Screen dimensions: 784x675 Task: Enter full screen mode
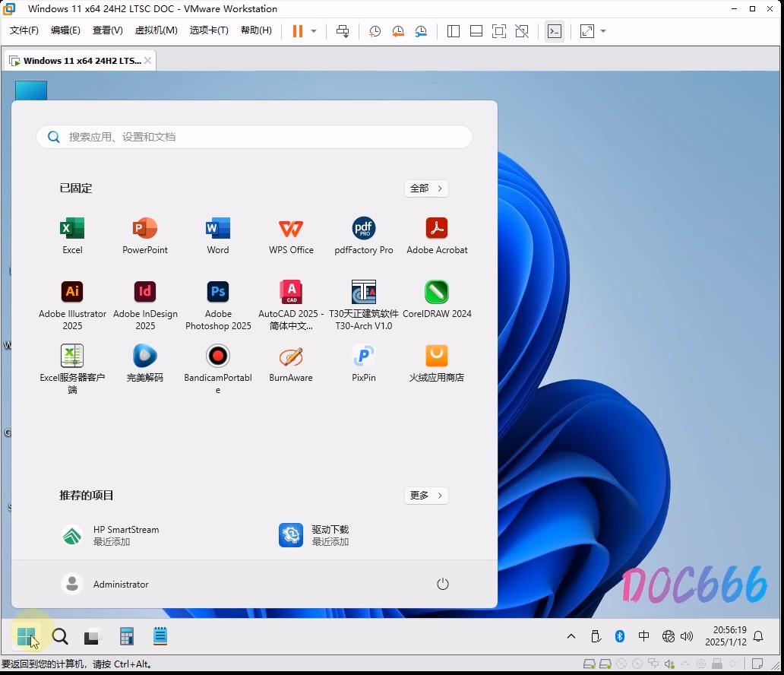[499, 31]
